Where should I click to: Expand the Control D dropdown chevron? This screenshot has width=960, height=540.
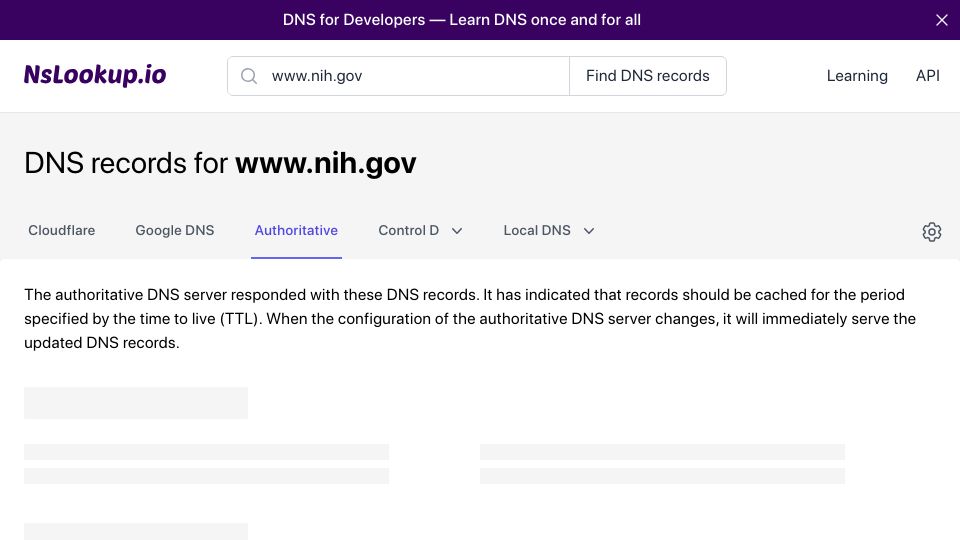tap(457, 231)
